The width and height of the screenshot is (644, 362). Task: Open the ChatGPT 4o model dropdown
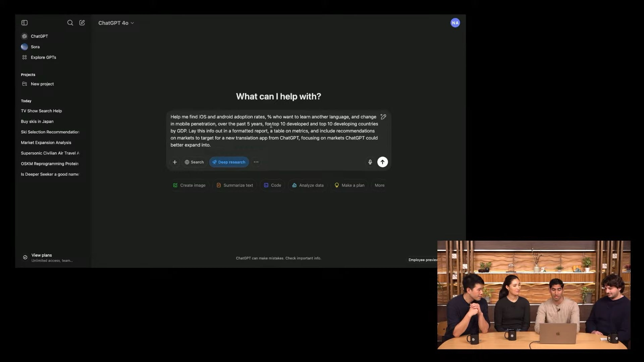click(116, 23)
